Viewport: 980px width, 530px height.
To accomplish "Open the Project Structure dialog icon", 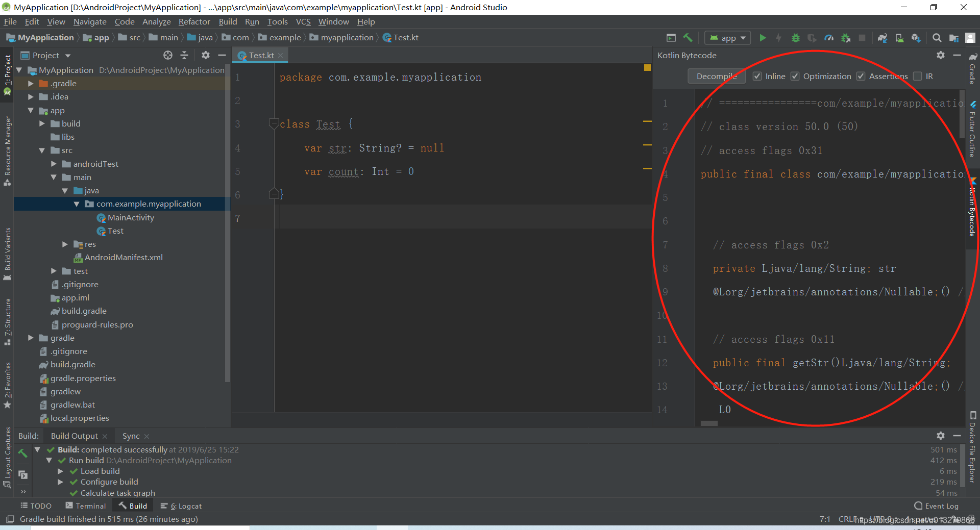I will tap(954, 38).
